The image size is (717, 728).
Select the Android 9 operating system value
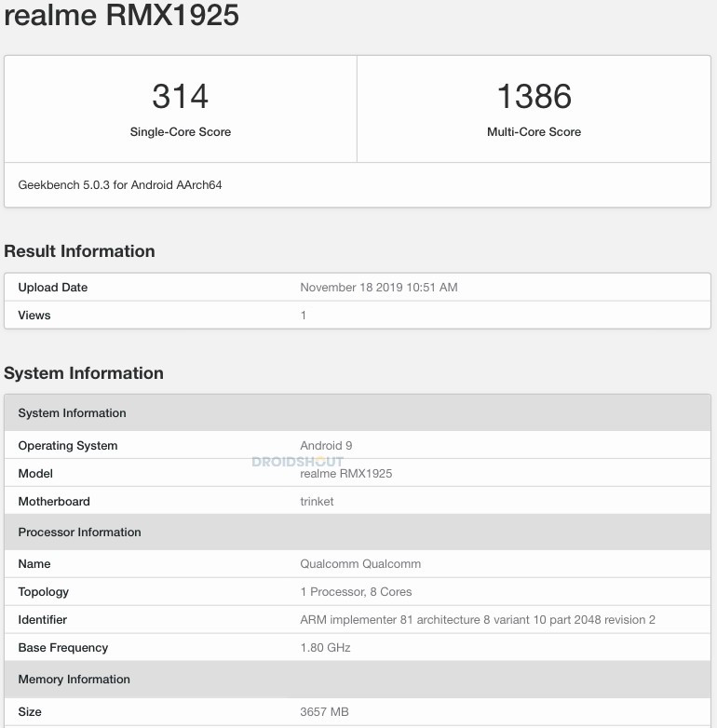(326, 446)
